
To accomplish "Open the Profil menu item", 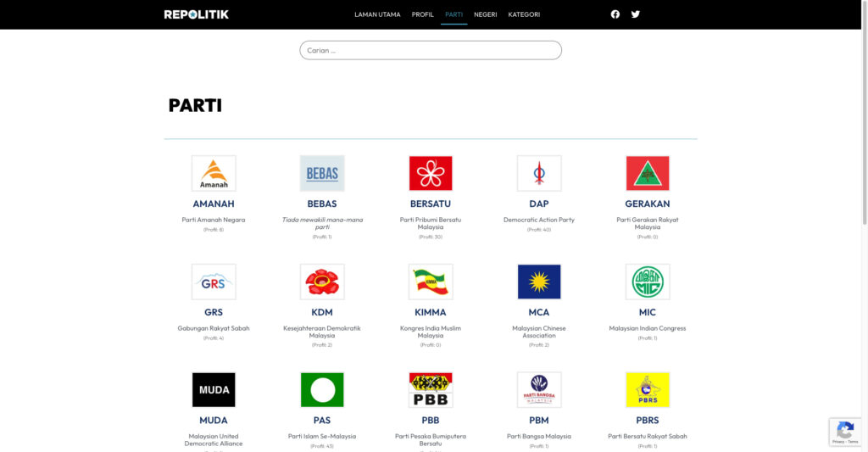I will click(422, 14).
